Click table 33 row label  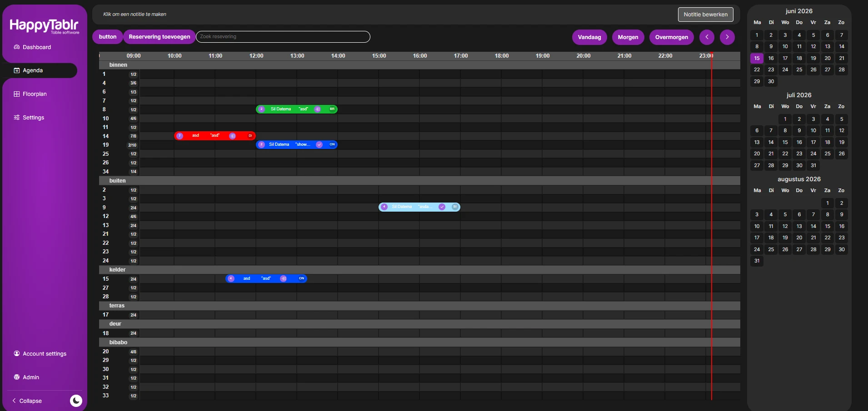pyautogui.click(x=106, y=396)
